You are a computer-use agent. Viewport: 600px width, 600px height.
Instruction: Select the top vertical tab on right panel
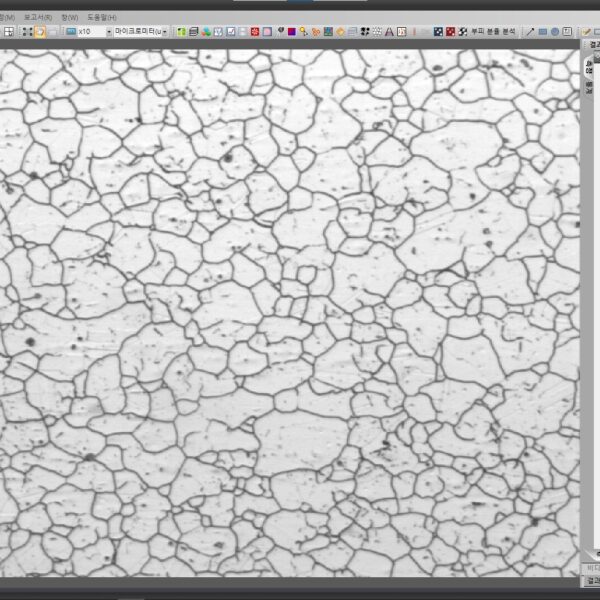pyautogui.click(x=588, y=68)
